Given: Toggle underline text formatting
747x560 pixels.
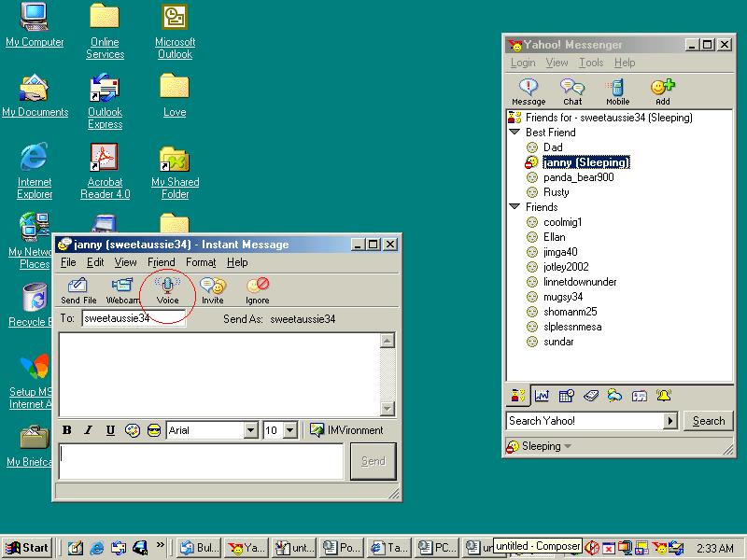Looking at the screenshot, I should click(x=110, y=430).
